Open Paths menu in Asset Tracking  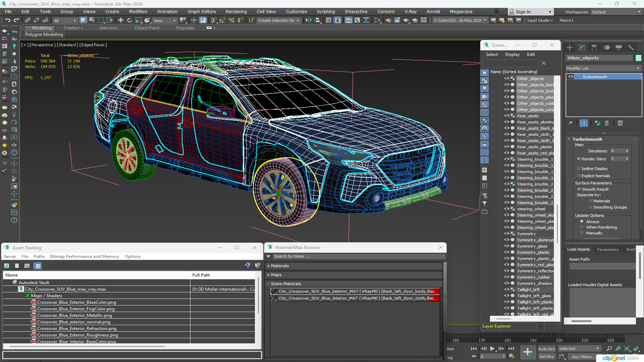[x=39, y=256]
